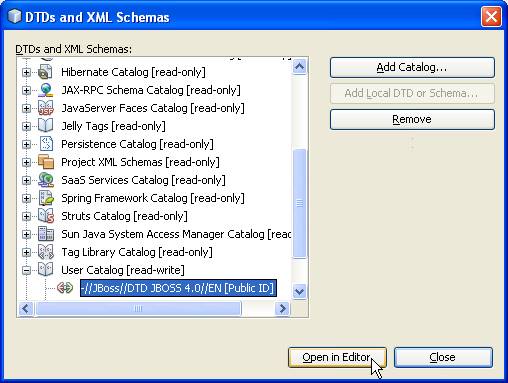Image resolution: width=508 pixels, height=383 pixels.
Task: Click the vertical scrollbar up arrow
Action: pos(299,67)
